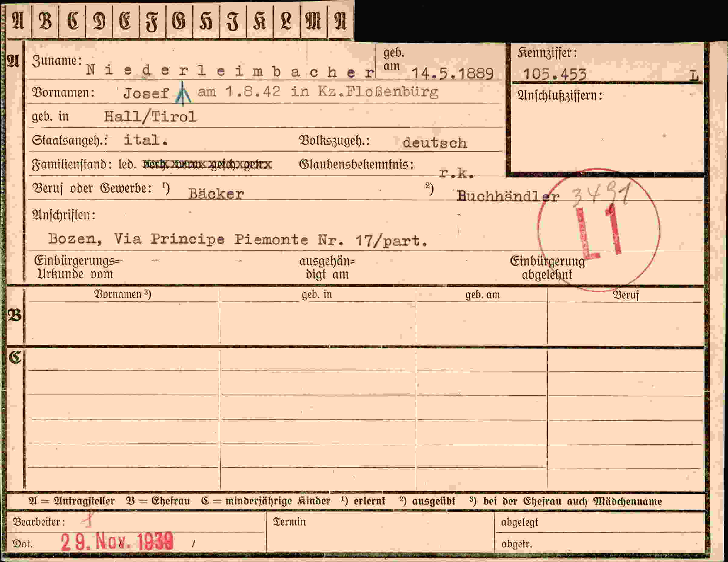
Task: Click the religion value "r.k."
Action: click(x=457, y=173)
